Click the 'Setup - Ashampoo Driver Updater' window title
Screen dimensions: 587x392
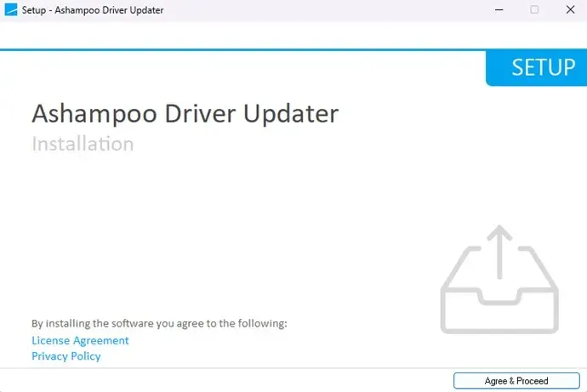93,10
